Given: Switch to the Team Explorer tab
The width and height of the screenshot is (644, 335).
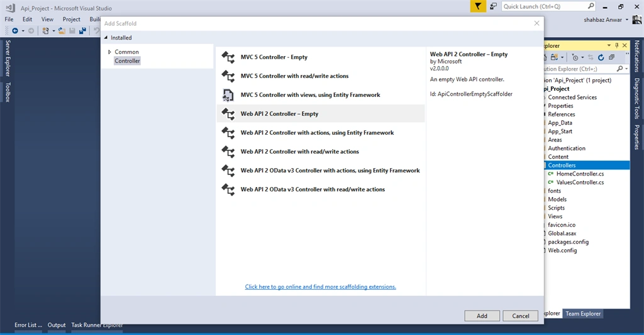Looking at the screenshot, I should [583, 314].
